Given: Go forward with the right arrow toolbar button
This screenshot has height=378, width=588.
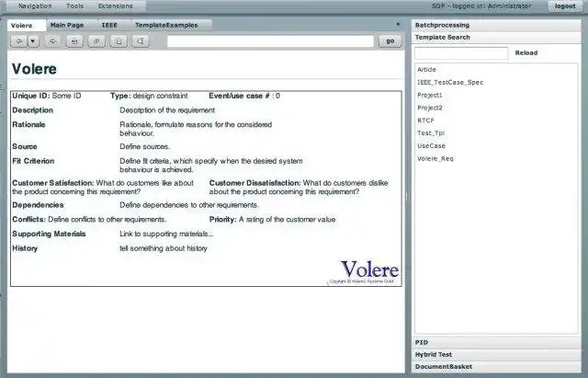Looking at the screenshot, I should (53, 40).
